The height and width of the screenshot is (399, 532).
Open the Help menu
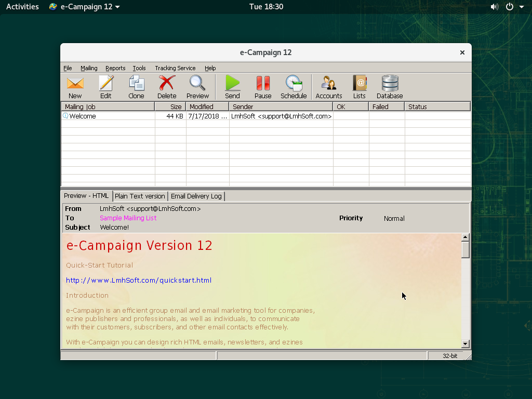(210, 68)
